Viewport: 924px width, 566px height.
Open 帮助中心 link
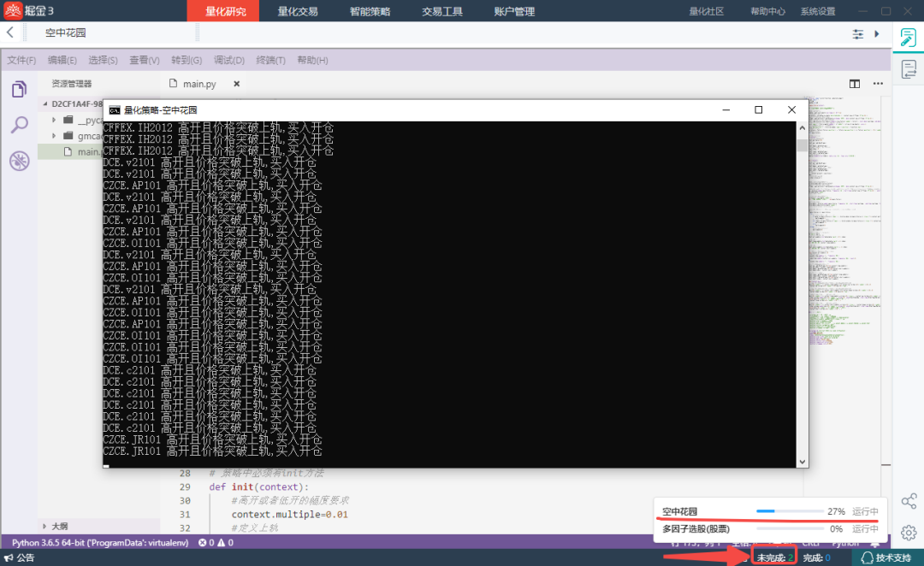point(767,11)
